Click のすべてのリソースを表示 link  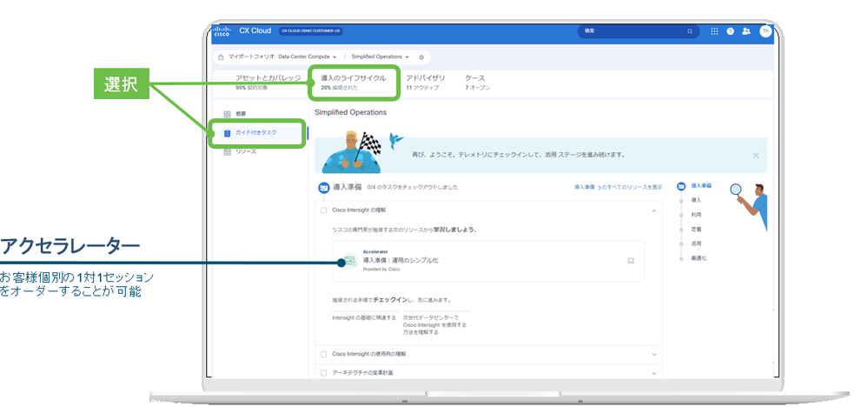pos(633,188)
